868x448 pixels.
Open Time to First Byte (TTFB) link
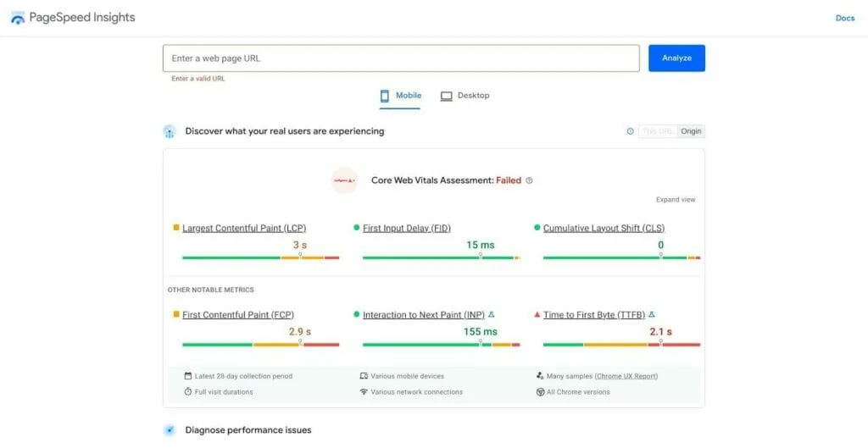(x=594, y=315)
